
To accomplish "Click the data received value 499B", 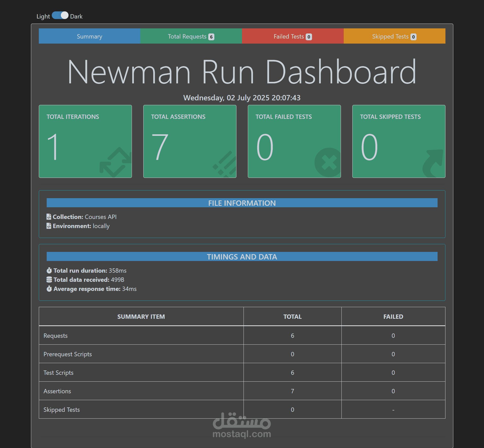I will (117, 280).
